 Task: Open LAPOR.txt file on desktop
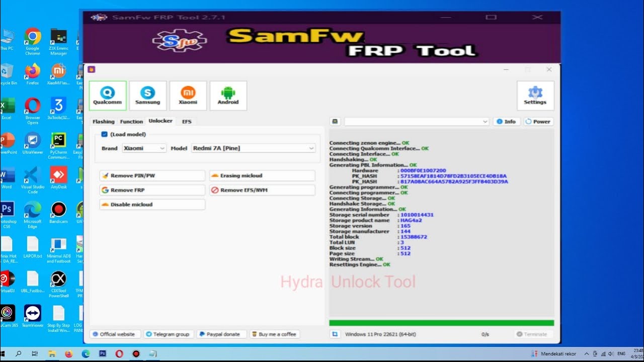[x=33, y=247]
